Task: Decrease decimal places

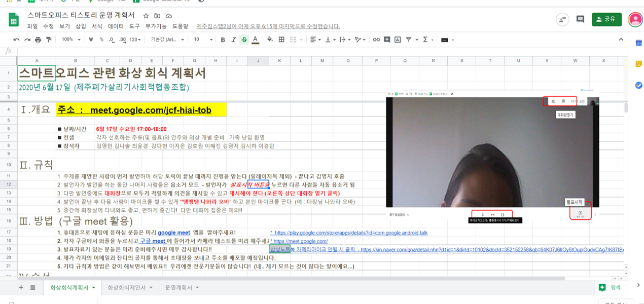Action: [112, 40]
